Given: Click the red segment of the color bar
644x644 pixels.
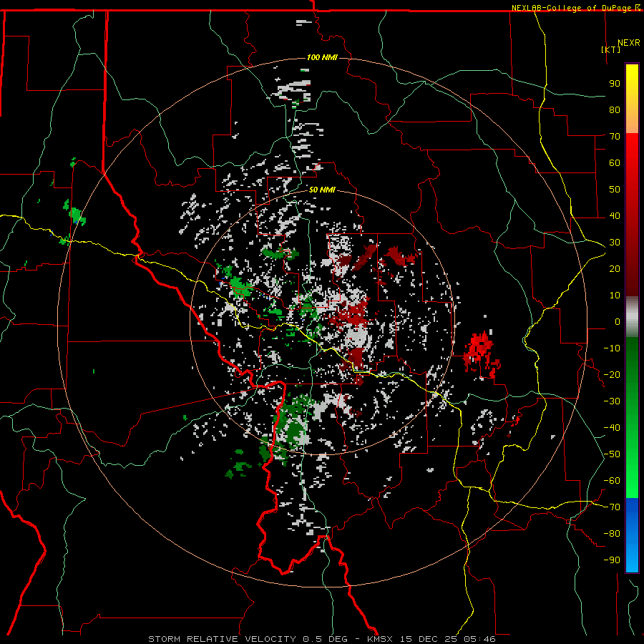Looking at the screenshot, I should [x=632, y=215].
